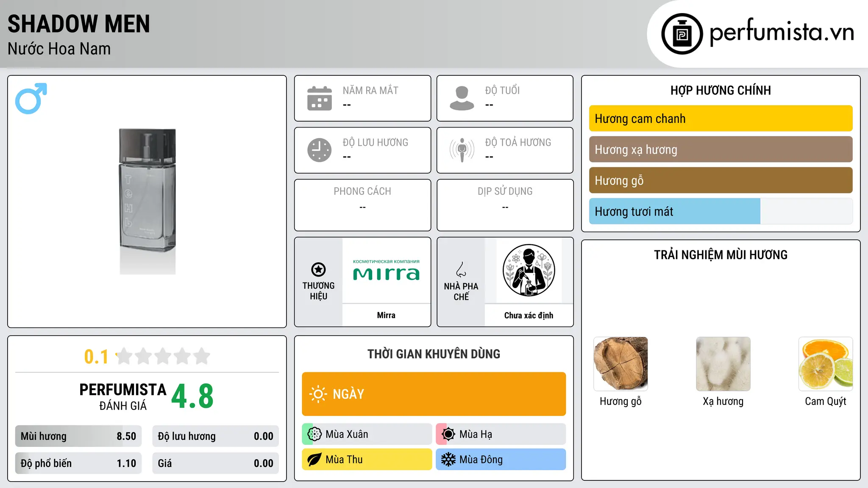
Task: Click the perfumista.vn perfume bottle logo icon
Action: (x=682, y=34)
